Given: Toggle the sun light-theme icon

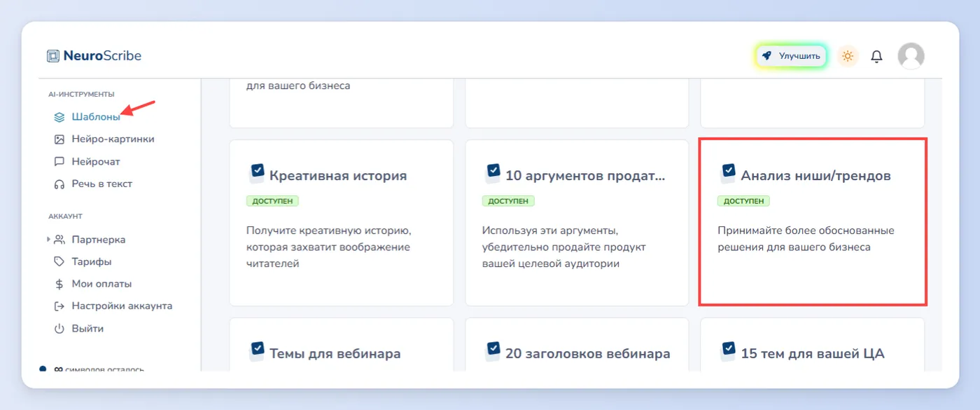Looking at the screenshot, I should coord(848,56).
